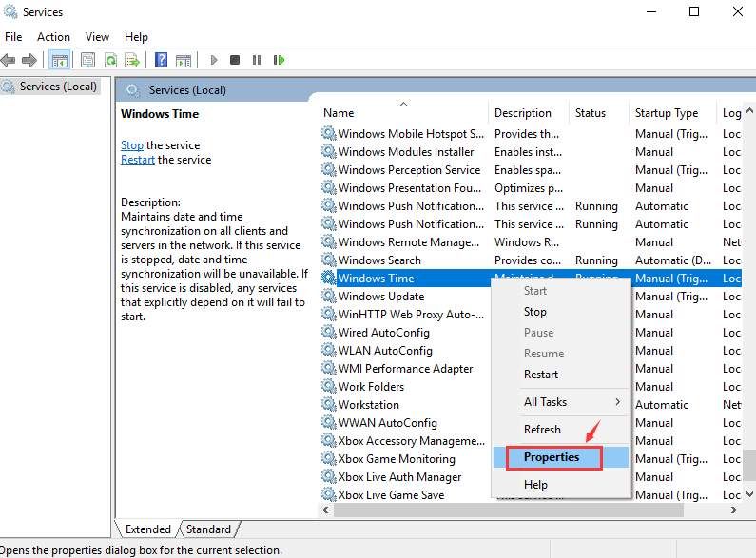Click the Stop Service square icon

(235, 60)
